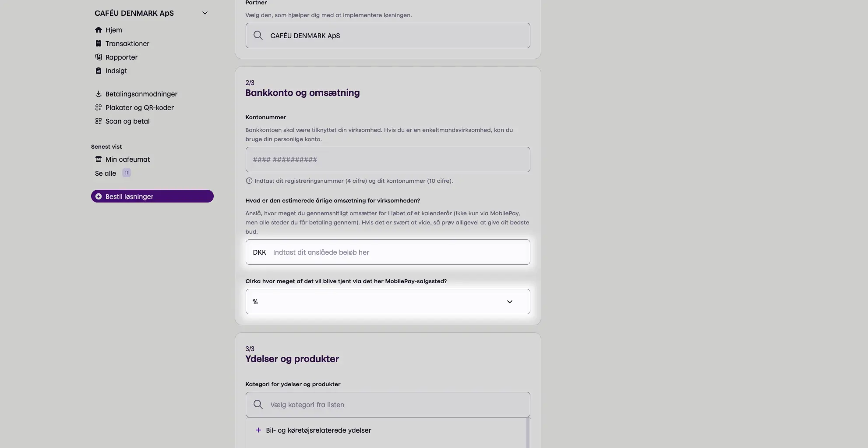
Task: Click the search icon in Partner field
Action: pyautogui.click(x=258, y=36)
